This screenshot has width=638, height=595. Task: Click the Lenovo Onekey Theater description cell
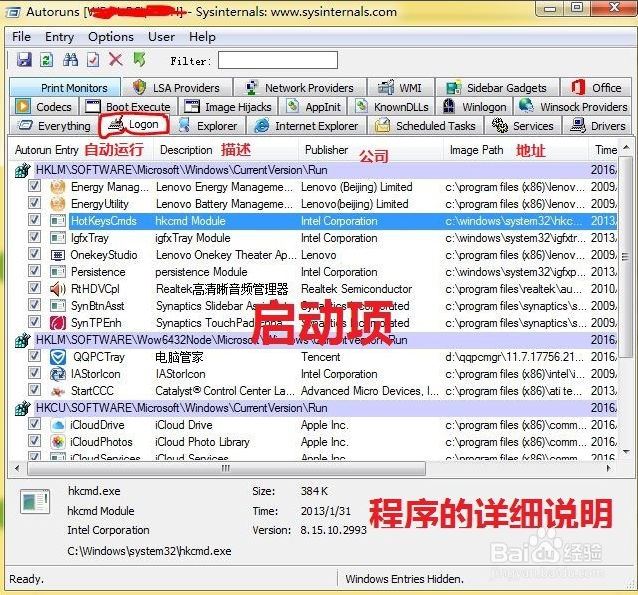coord(226,255)
